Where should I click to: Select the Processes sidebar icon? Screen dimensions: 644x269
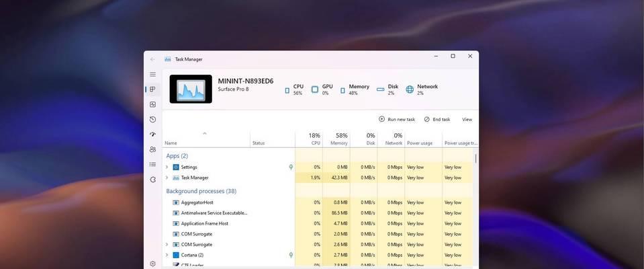point(153,89)
